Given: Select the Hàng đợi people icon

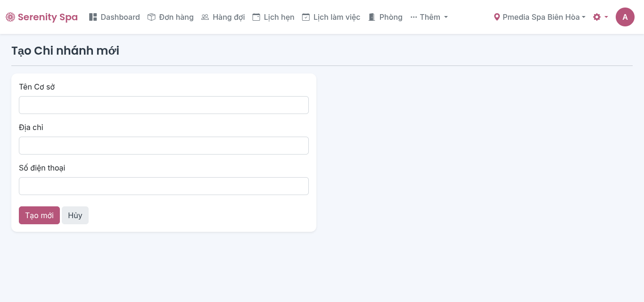Looking at the screenshot, I should [205, 17].
